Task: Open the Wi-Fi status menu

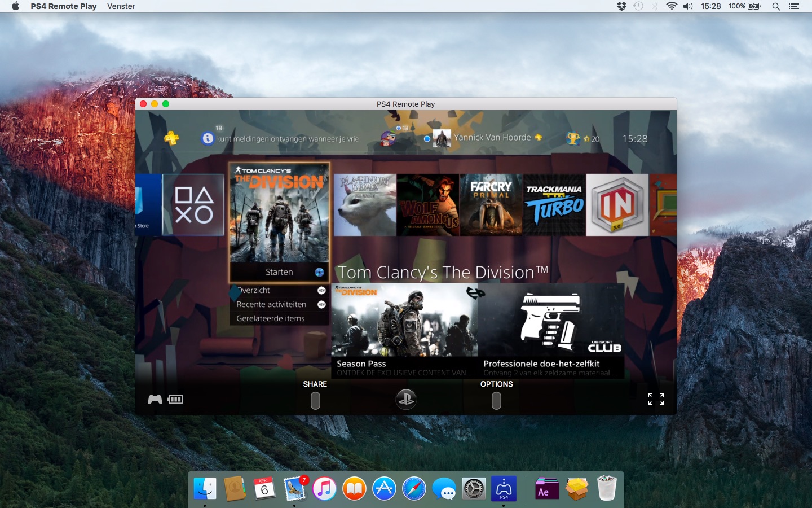Action: (672, 6)
